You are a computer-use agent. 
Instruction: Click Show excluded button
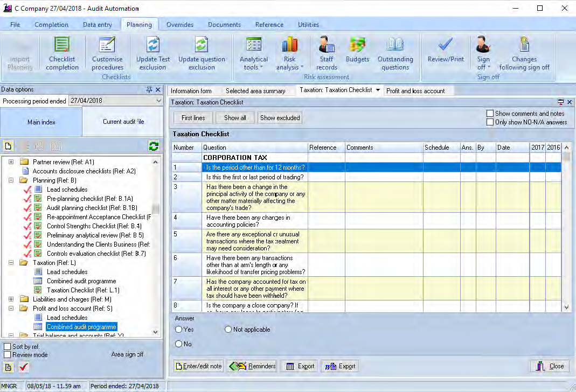[x=280, y=118]
